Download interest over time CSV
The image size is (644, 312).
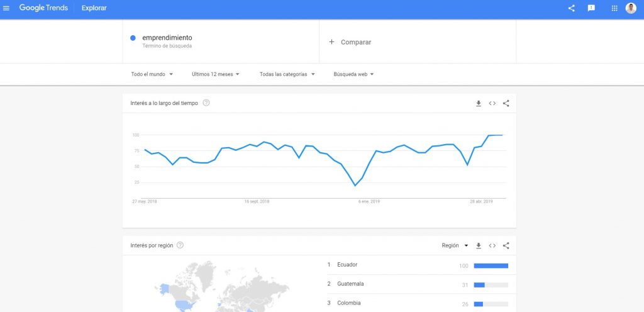pos(479,103)
